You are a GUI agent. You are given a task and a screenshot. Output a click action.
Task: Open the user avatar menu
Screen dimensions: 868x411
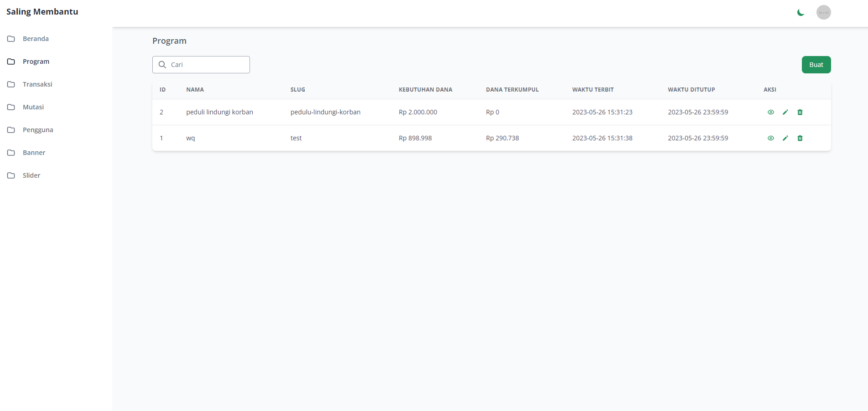823,12
